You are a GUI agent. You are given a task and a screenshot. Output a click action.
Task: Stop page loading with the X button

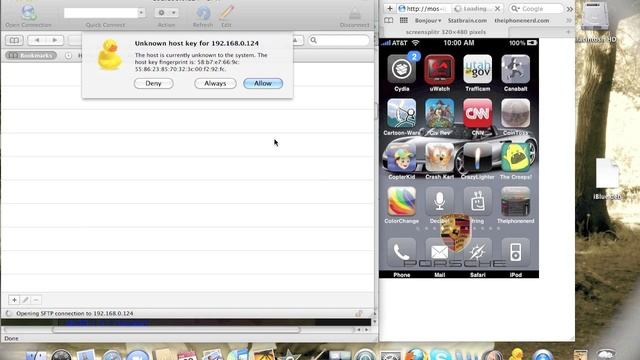(x=497, y=8)
